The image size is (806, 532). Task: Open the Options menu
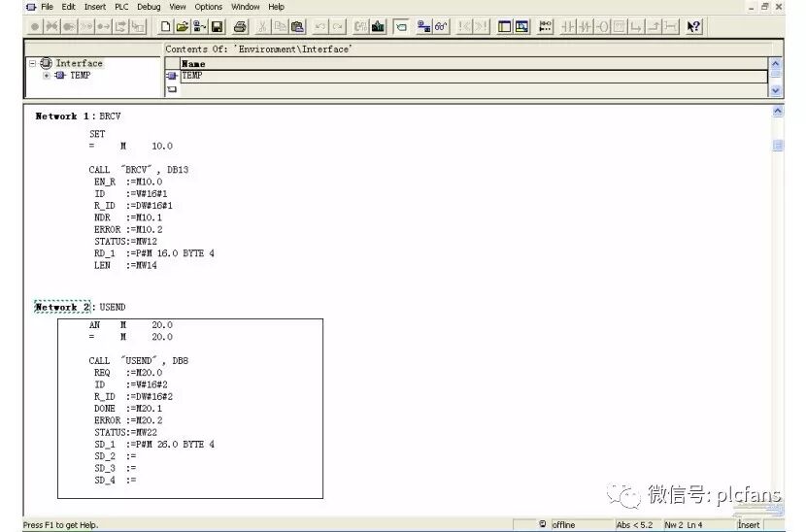208,7
